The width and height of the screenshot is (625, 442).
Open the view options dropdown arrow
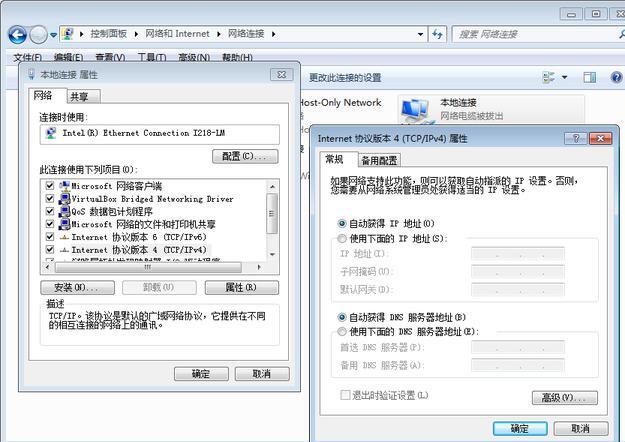(x=564, y=77)
